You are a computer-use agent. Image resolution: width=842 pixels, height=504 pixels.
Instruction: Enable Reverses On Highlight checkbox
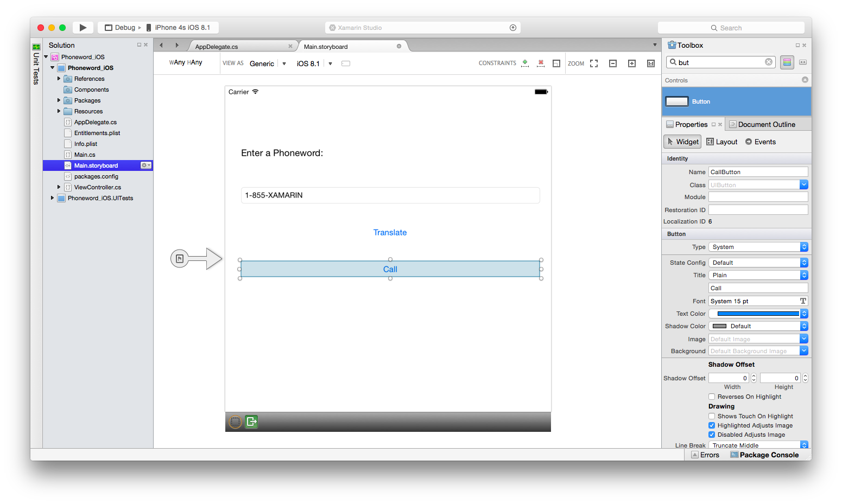(712, 397)
